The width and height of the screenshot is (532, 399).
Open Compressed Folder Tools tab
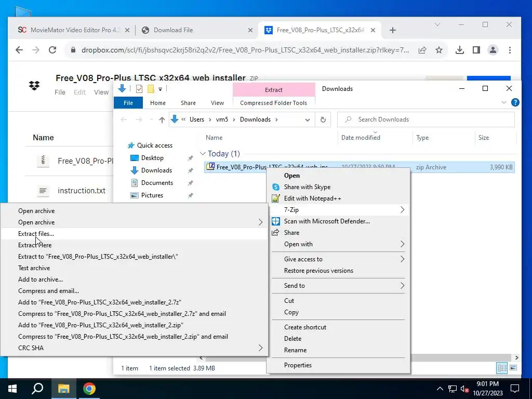(273, 103)
